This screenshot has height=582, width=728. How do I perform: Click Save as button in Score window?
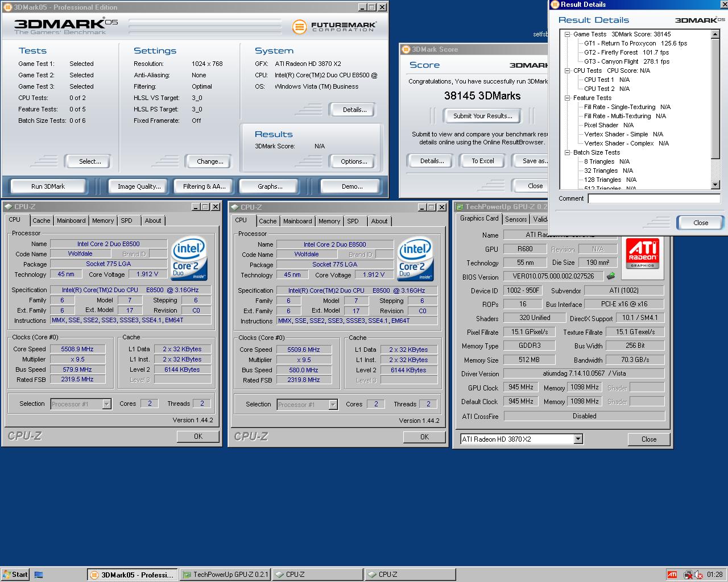click(x=531, y=161)
